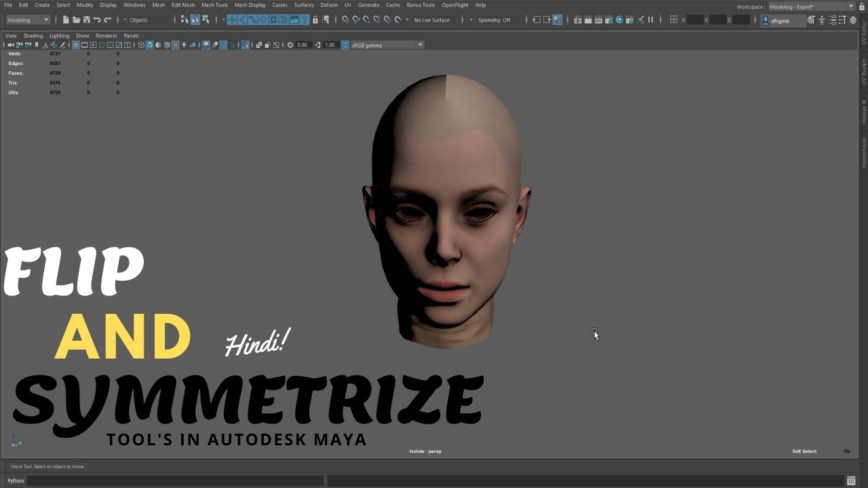Open the script editor icon at bottom right
868x488 pixels.
point(851,481)
